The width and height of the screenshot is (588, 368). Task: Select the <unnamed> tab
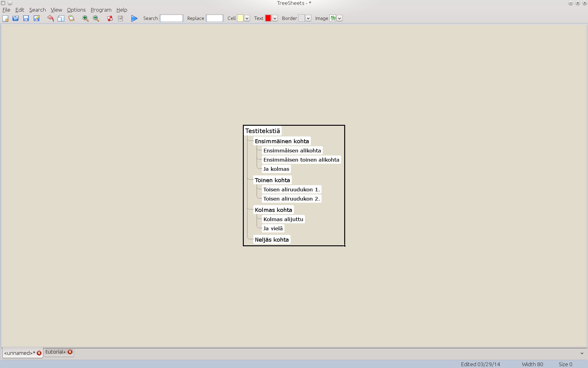tap(20, 353)
